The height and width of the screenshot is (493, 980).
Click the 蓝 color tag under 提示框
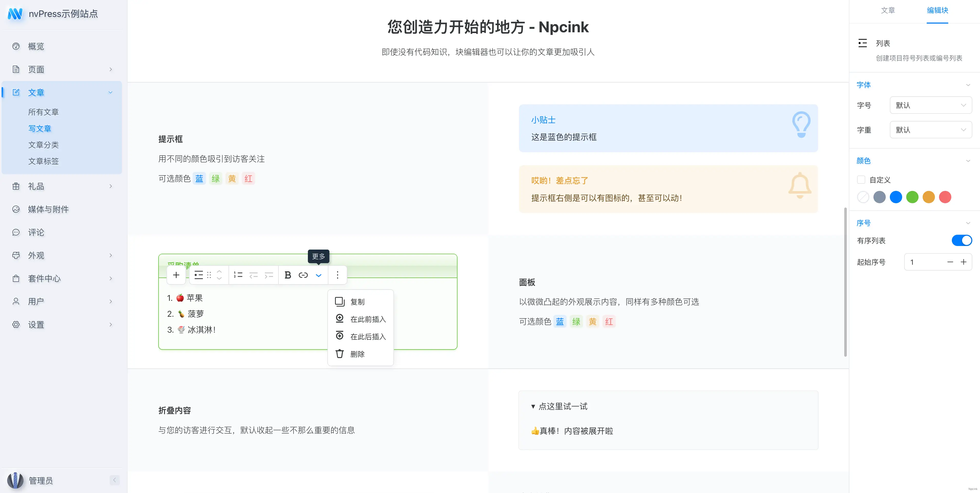[x=199, y=179]
